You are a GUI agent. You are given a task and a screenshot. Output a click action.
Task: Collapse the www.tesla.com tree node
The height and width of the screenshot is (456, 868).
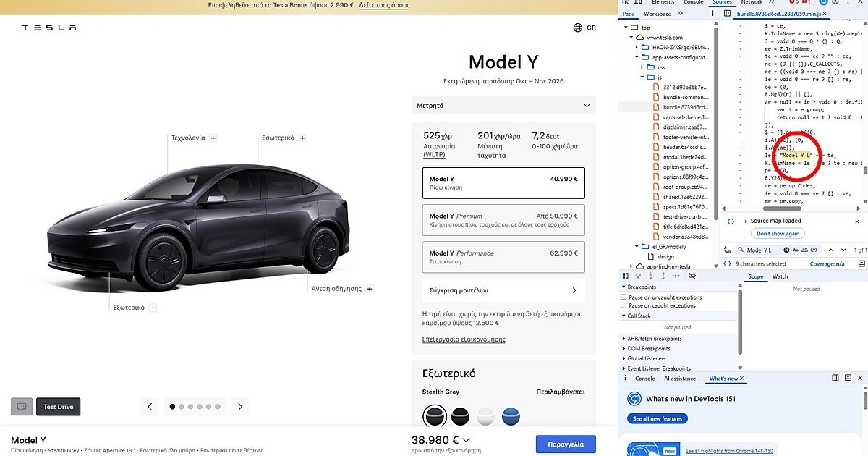coord(631,37)
